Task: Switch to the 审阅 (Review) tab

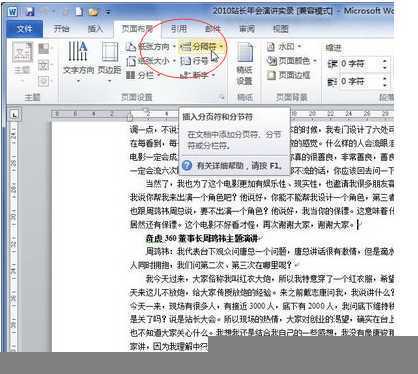Action: click(247, 29)
